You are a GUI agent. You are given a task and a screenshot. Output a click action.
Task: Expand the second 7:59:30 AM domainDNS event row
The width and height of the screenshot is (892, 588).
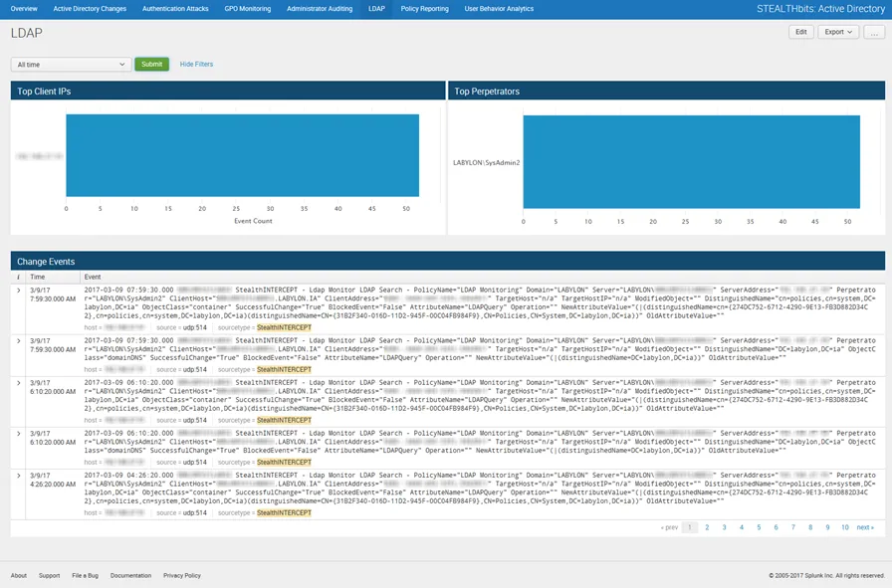pos(18,340)
